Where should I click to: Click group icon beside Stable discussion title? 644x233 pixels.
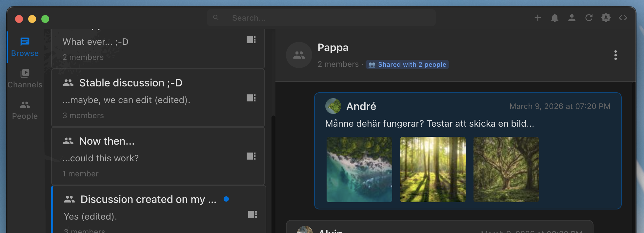[68, 83]
